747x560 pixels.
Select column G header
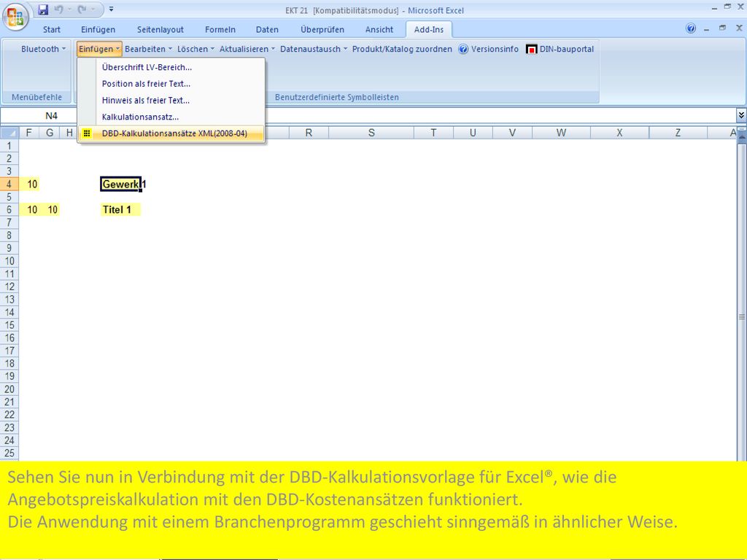(x=50, y=133)
